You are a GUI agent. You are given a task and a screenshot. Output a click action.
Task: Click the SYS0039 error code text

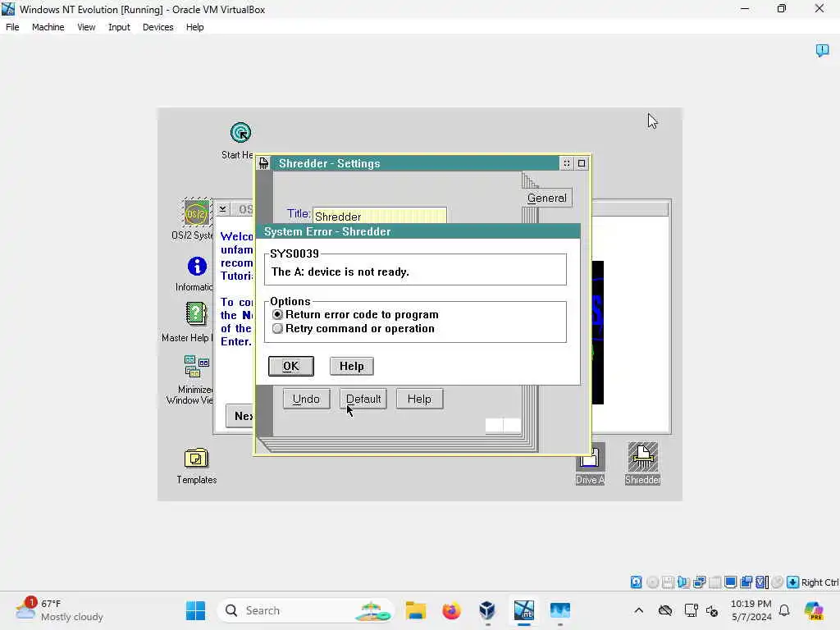coord(294,253)
